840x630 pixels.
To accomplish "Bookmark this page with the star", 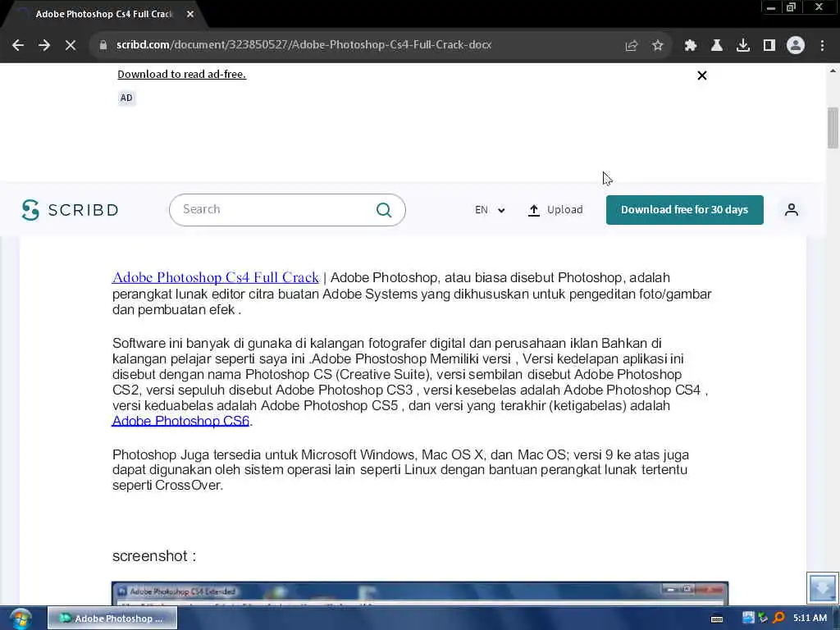I will tap(657, 46).
